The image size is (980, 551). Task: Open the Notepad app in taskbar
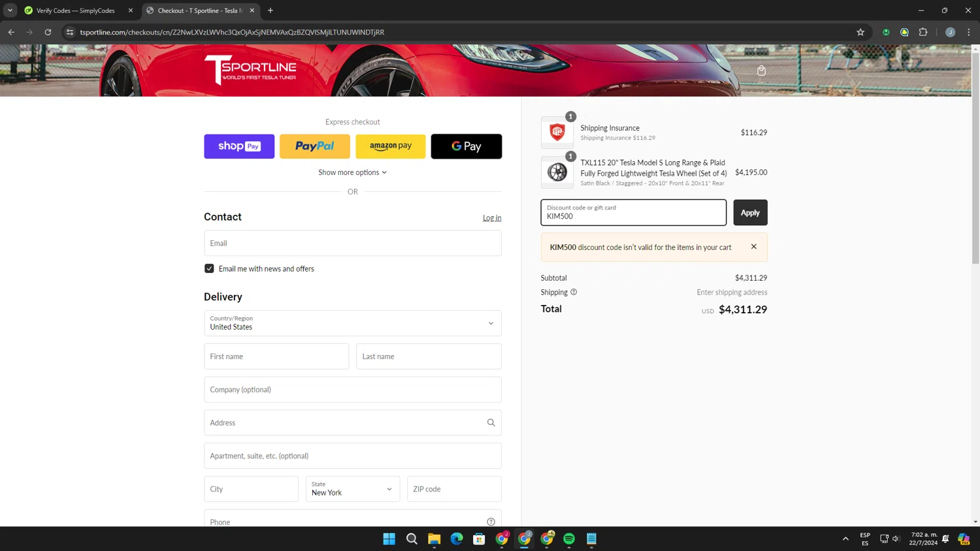point(591,539)
